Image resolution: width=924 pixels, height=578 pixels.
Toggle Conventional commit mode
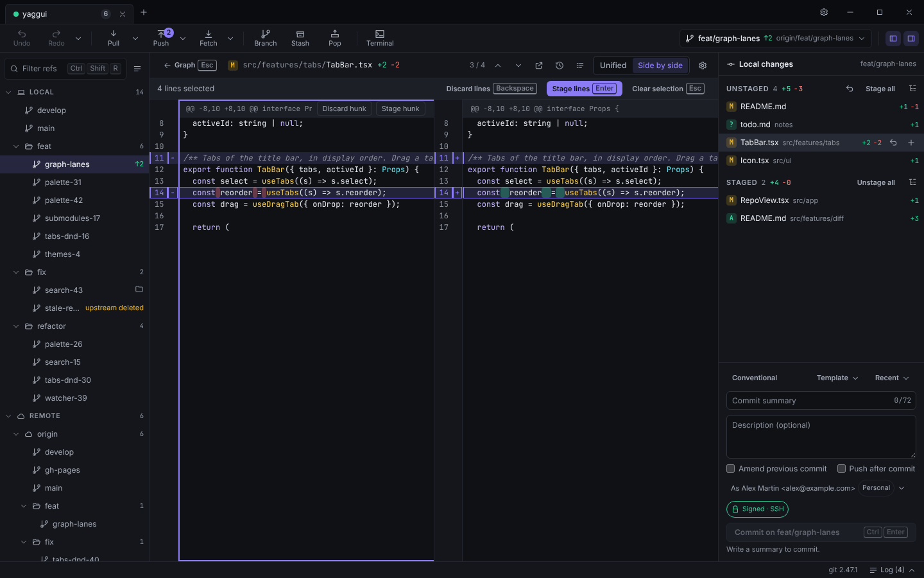(755, 378)
